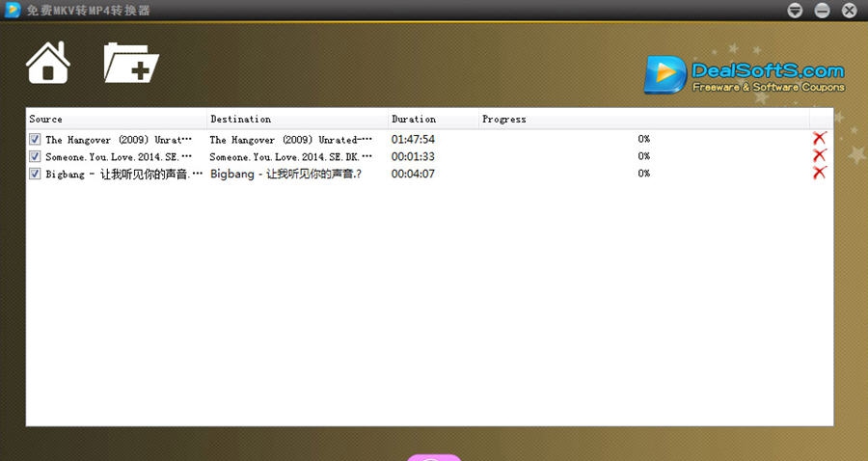The width and height of the screenshot is (868, 461).
Task: Remove The Hangover row with red X
Action: click(x=819, y=138)
